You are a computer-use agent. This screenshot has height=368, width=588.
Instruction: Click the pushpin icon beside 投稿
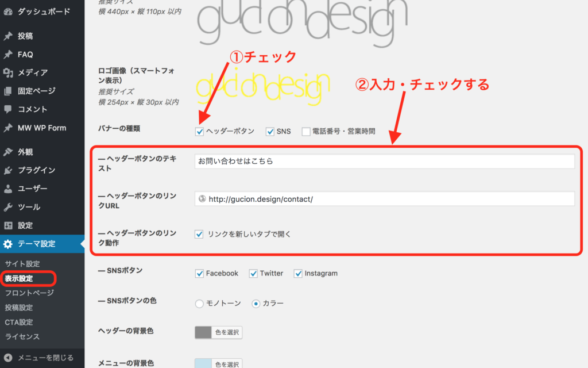click(x=8, y=36)
